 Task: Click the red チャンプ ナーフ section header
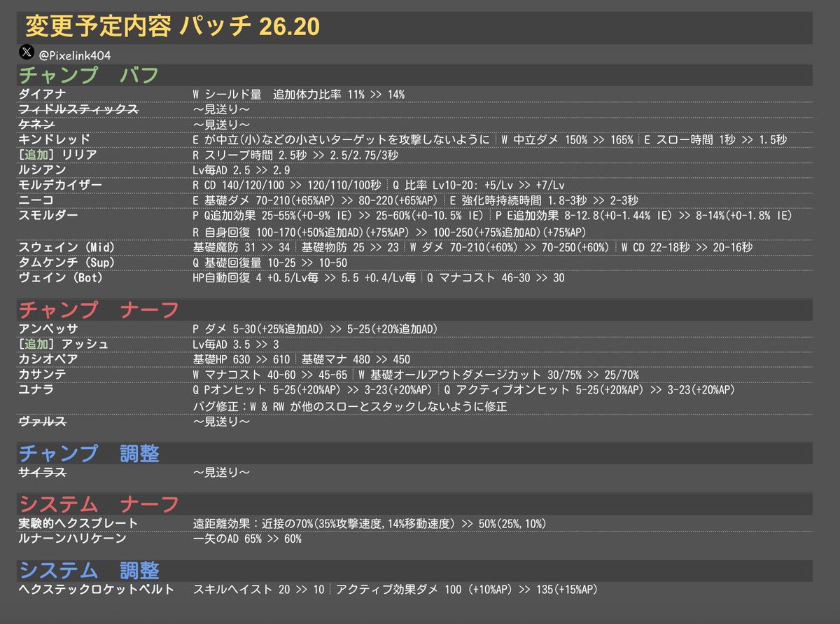pos(99,310)
